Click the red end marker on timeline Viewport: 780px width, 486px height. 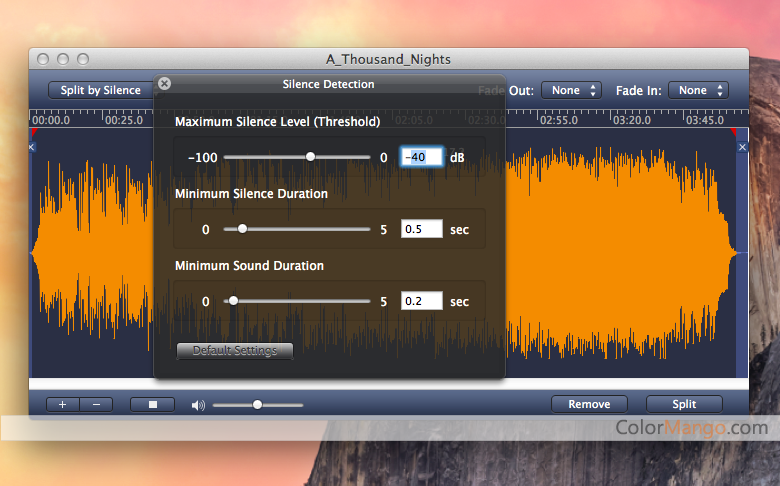[733, 132]
